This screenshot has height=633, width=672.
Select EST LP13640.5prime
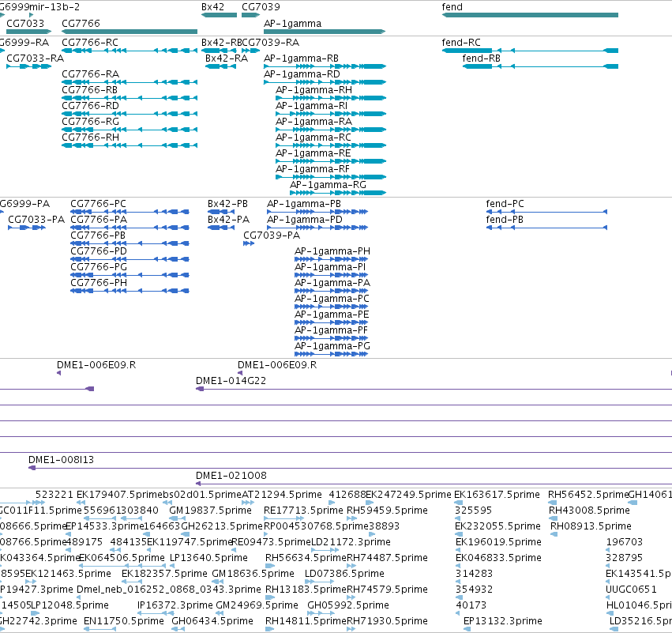point(208,557)
